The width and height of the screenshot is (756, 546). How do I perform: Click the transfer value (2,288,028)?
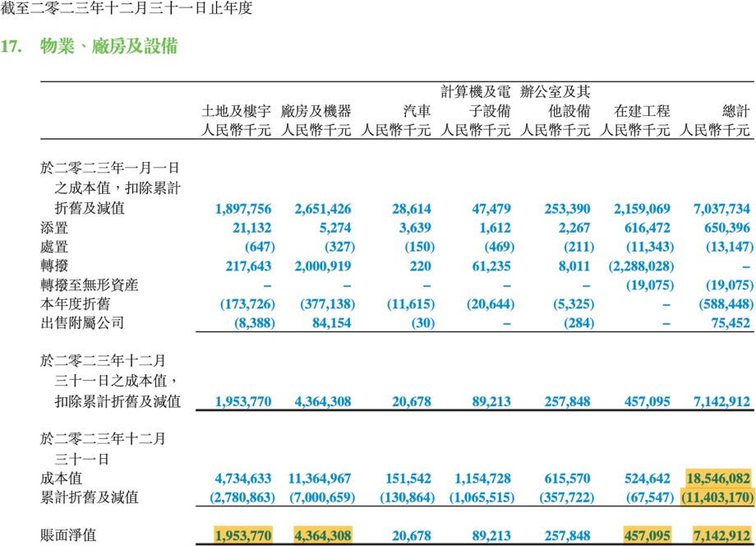pyautogui.click(x=641, y=266)
